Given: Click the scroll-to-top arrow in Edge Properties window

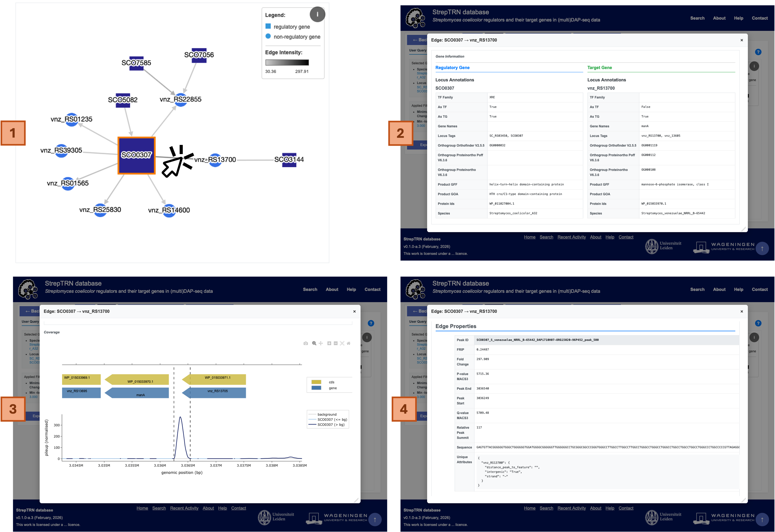Looking at the screenshot, I should point(762,520).
